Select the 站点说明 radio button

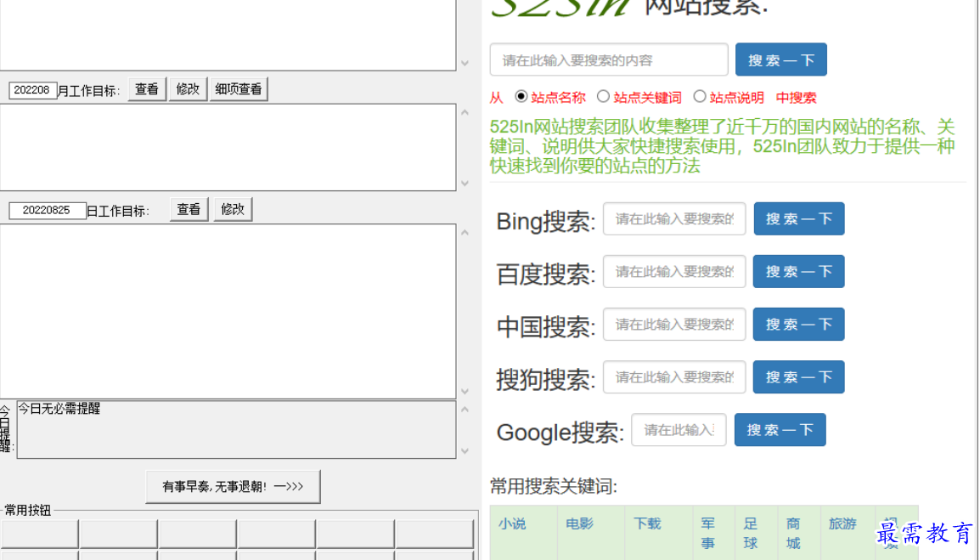(x=700, y=96)
